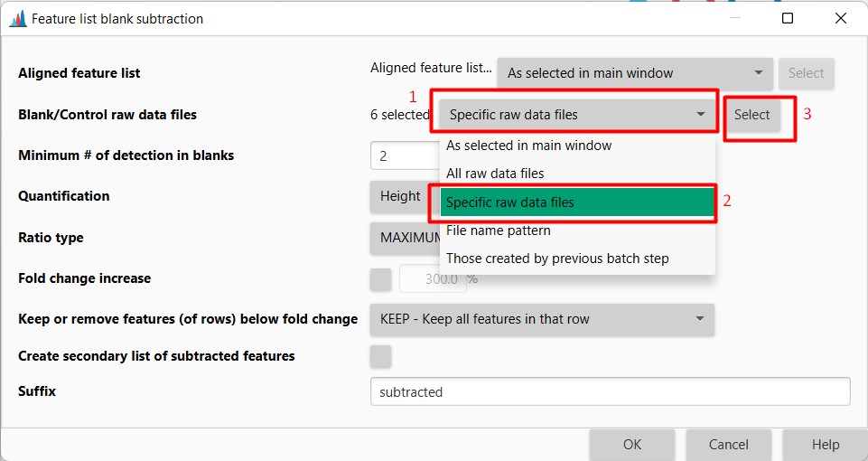Image resolution: width=868 pixels, height=461 pixels.
Task: Click the mzmine app icon in title bar
Action: pos(18,18)
